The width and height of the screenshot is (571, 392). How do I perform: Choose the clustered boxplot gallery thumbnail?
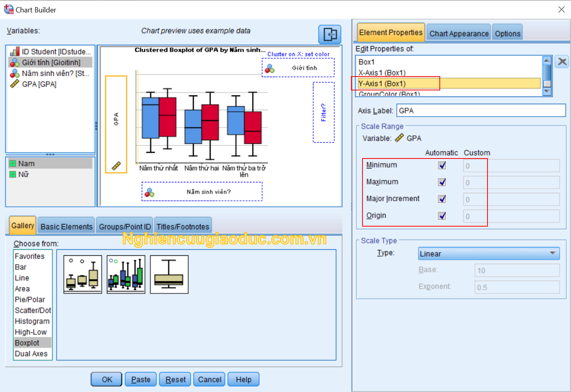(126, 274)
